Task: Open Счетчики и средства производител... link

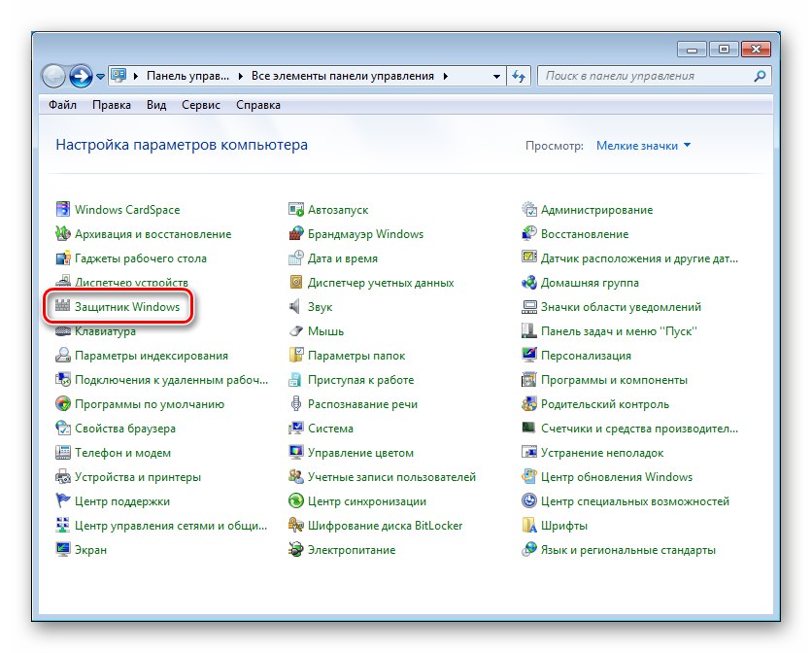Action: pyautogui.click(x=639, y=429)
